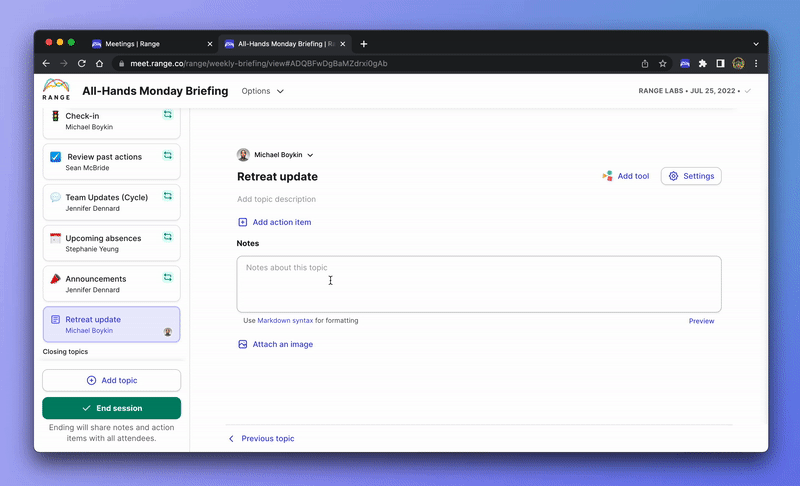Screen dimensions: 800x486
Task: Open the Options dropdown
Action: pos(262,91)
